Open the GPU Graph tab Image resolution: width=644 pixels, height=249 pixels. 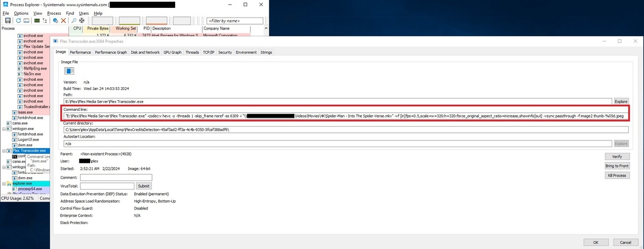tap(172, 53)
